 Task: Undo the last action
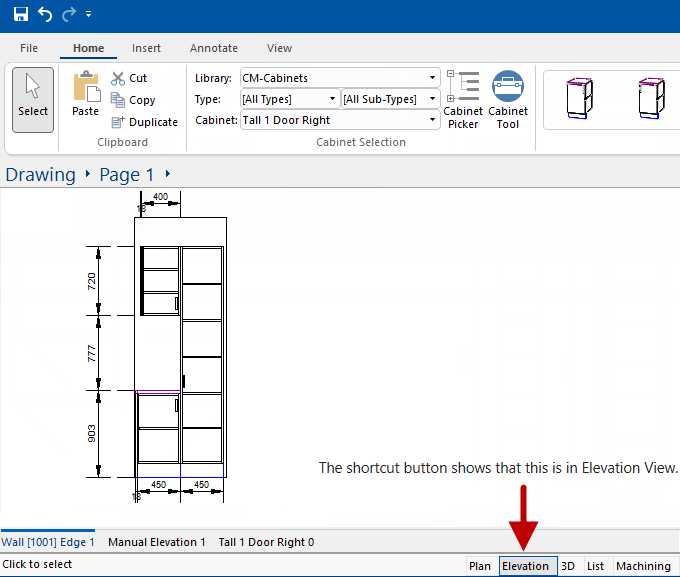(x=45, y=14)
